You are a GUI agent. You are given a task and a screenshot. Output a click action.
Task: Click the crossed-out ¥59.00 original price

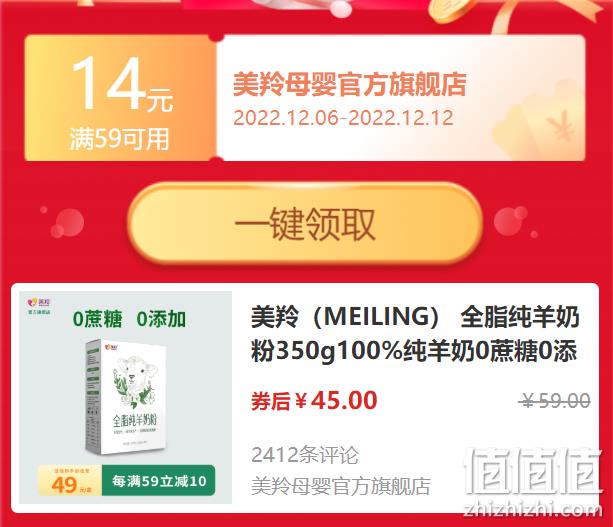coord(556,401)
